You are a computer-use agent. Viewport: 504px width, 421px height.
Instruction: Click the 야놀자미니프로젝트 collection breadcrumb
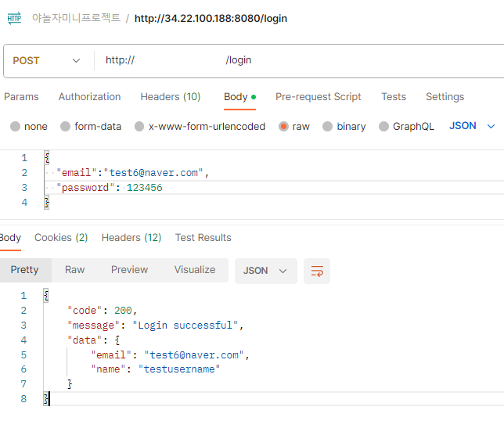[76, 18]
